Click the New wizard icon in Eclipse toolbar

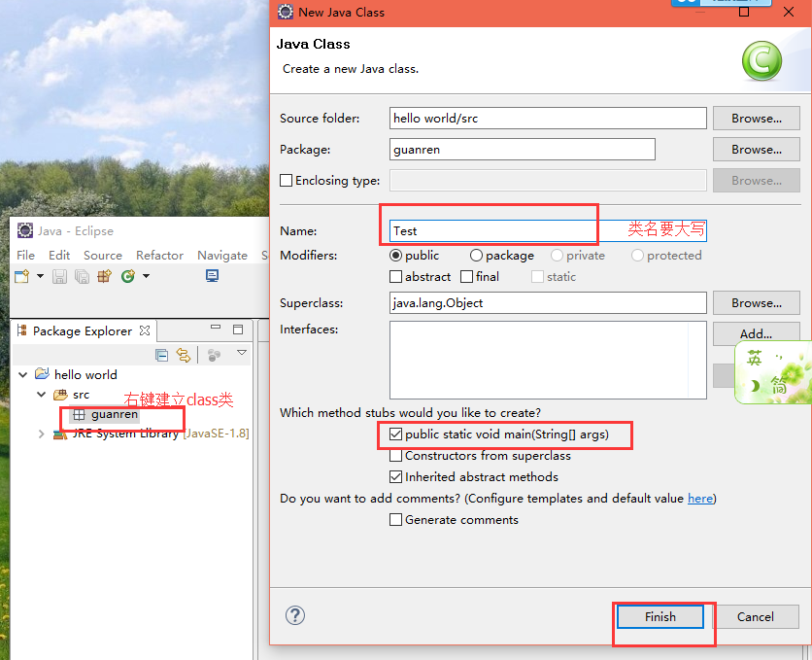[x=22, y=277]
